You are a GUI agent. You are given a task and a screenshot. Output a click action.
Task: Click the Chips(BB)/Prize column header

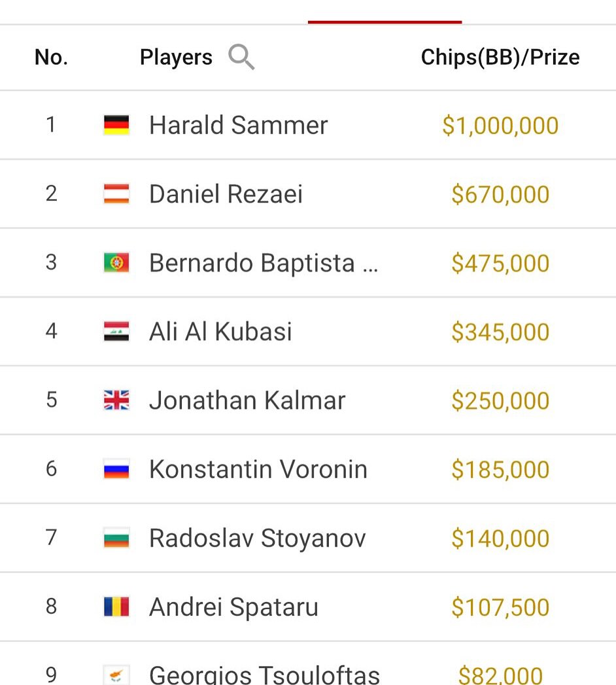[x=500, y=58]
